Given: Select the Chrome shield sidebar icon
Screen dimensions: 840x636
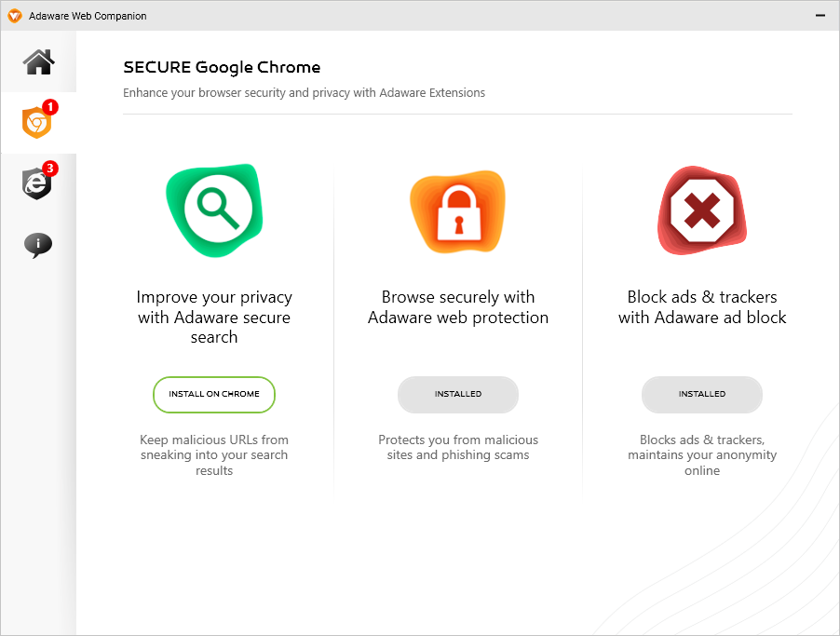Looking at the screenshot, I should (x=36, y=123).
